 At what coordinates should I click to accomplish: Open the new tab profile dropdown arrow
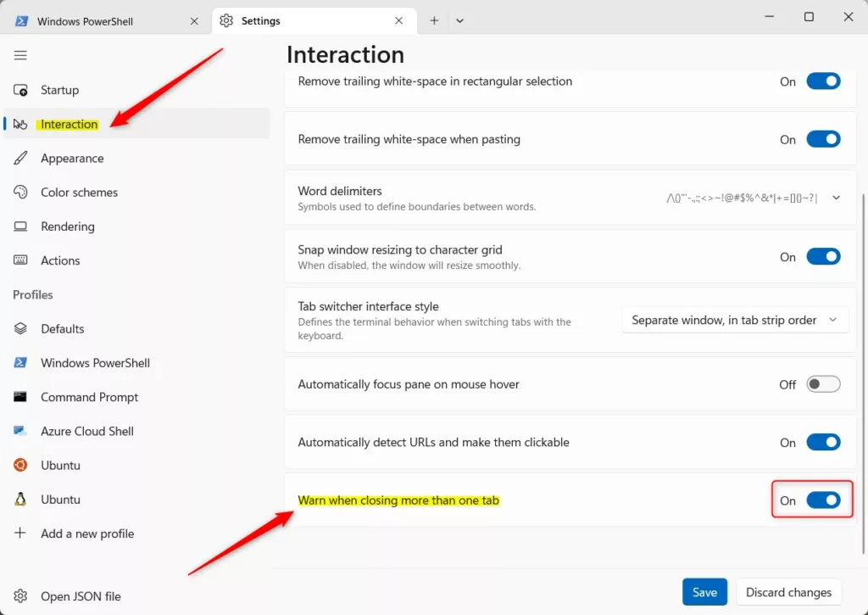click(x=459, y=21)
